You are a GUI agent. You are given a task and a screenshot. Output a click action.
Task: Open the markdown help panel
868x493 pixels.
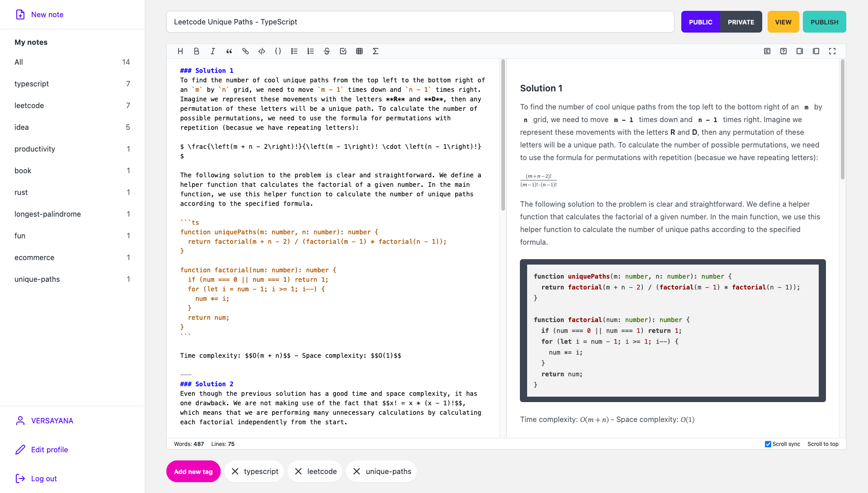[x=783, y=51]
